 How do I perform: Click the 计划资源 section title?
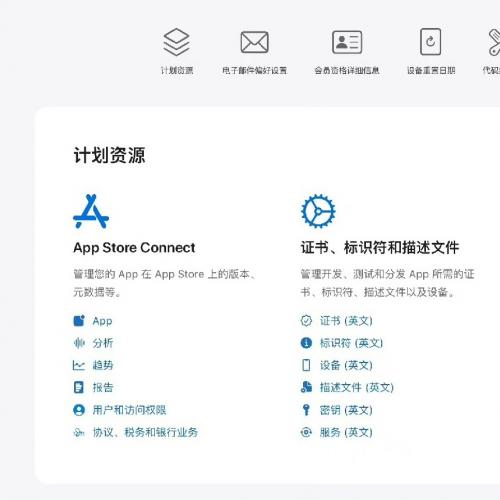point(109,155)
